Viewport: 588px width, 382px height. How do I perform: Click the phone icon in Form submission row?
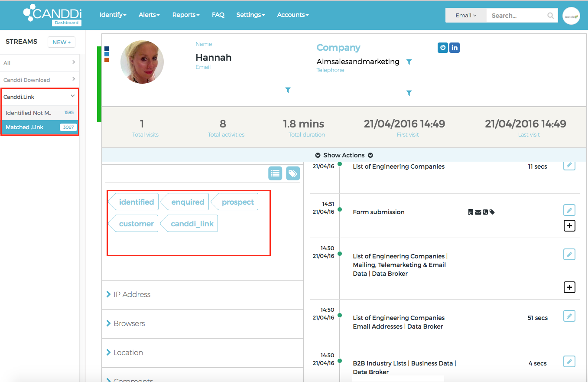click(485, 212)
